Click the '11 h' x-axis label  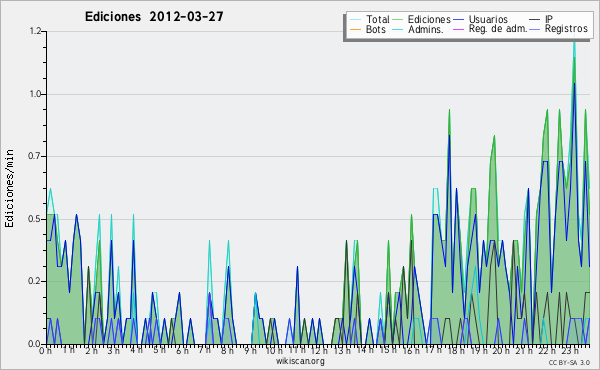[x=297, y=350]
